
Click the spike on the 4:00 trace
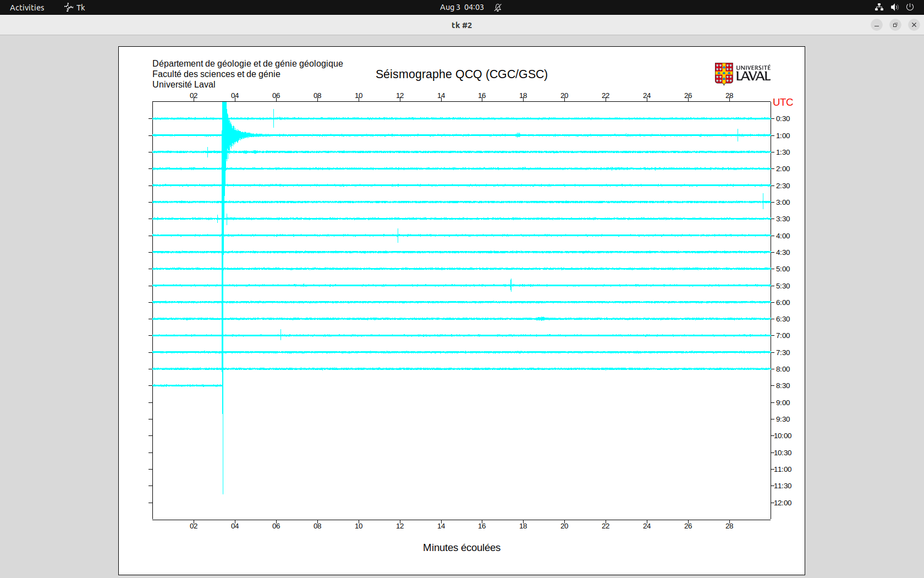pyautogui.click(x=398, y=236)
